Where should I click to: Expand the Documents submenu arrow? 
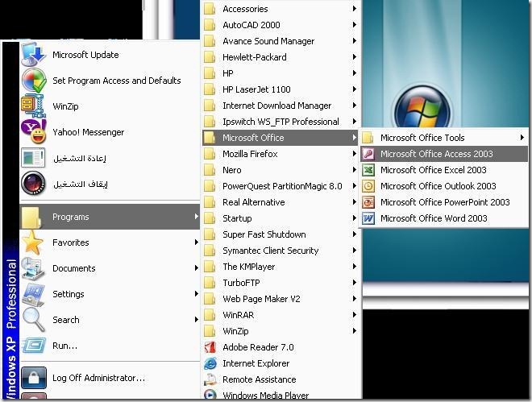click(196, 268)
